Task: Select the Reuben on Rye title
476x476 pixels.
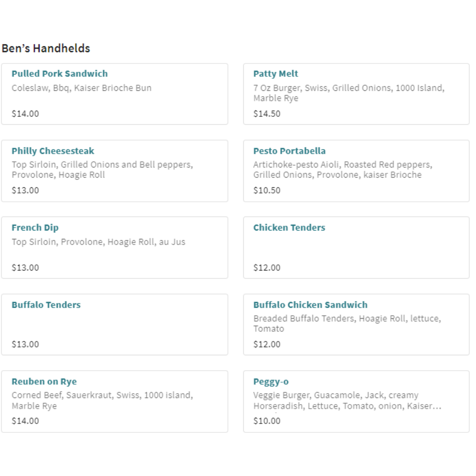Action: click(44, 382)
